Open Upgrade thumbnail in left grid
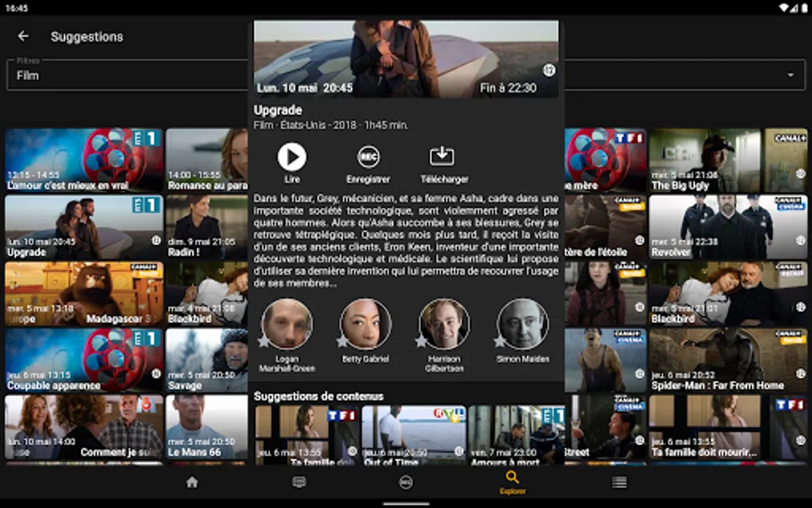812x508 pixels. pyautogui.click(x=84, y=227)
